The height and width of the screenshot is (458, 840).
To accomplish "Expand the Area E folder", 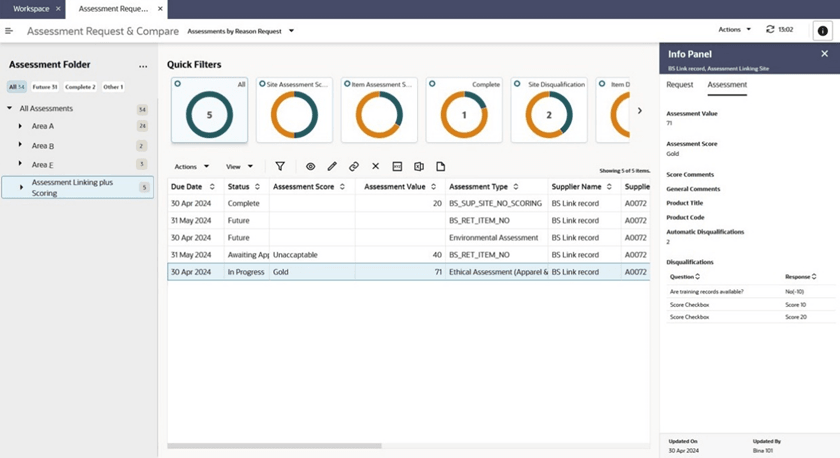I will 20,163.
